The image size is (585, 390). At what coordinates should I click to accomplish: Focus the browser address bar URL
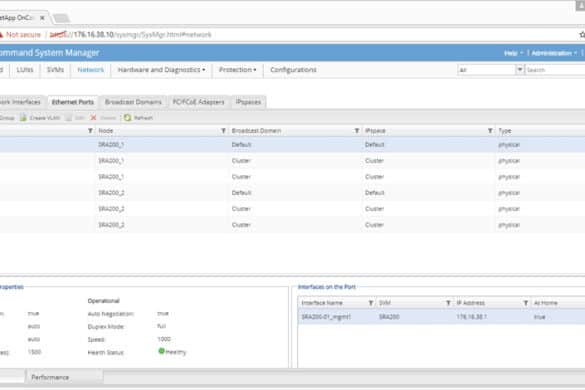tap(131, 35)
